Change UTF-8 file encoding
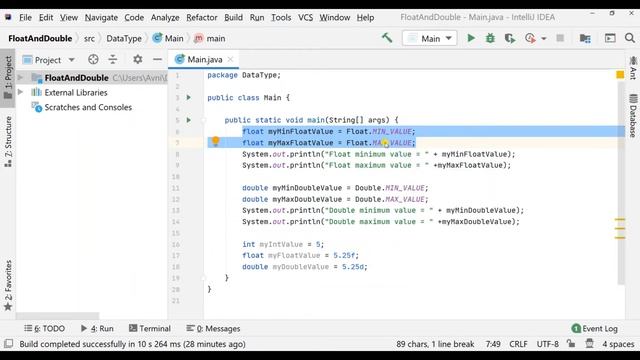Image resolution: width=640 pixels, height=360 pixels. coord(547,344)
